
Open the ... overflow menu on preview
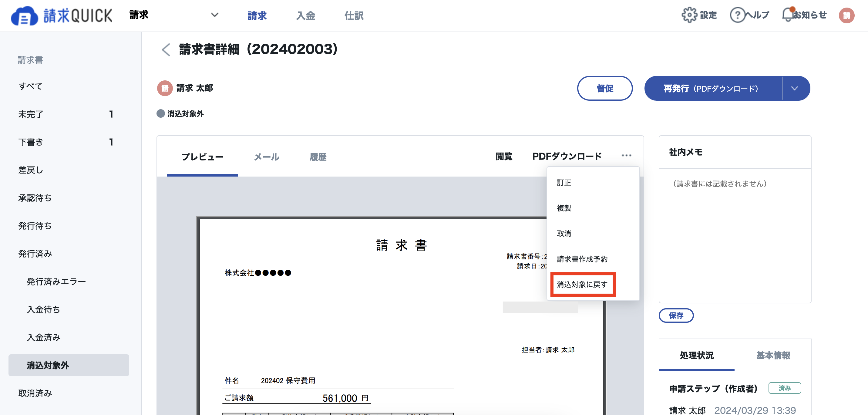click(627, 155)
